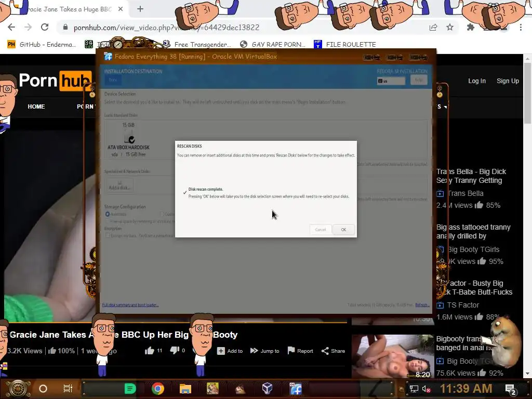Select the Automatic storage configuration radio
Image resolution: width=532 pixels, height=399 pixels.
(x=108, y=214)
